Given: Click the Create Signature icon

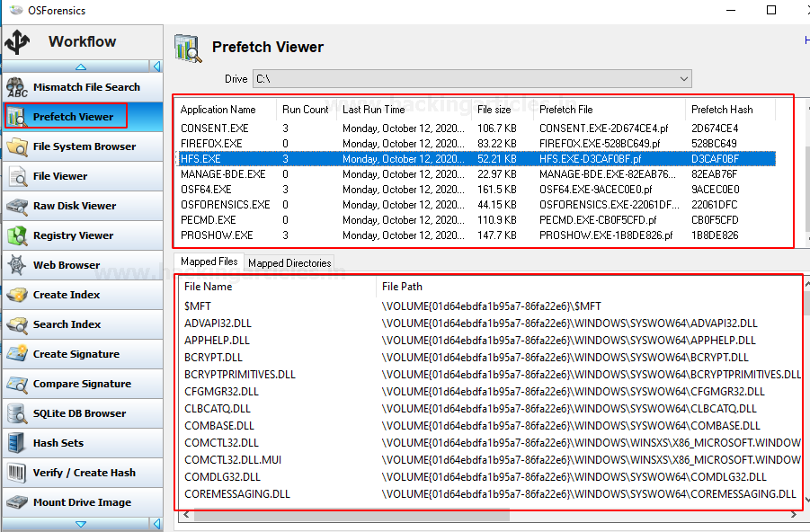Looking at the screenshot, I should click(17, 354).
